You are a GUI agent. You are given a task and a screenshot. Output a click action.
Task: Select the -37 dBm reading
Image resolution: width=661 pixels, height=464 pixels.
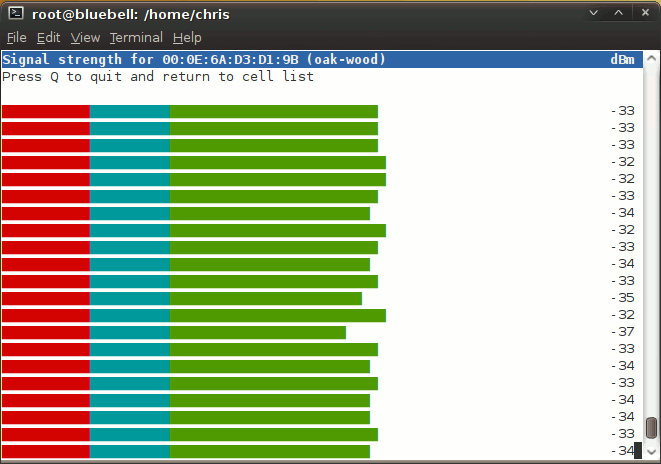click(623, 332)
